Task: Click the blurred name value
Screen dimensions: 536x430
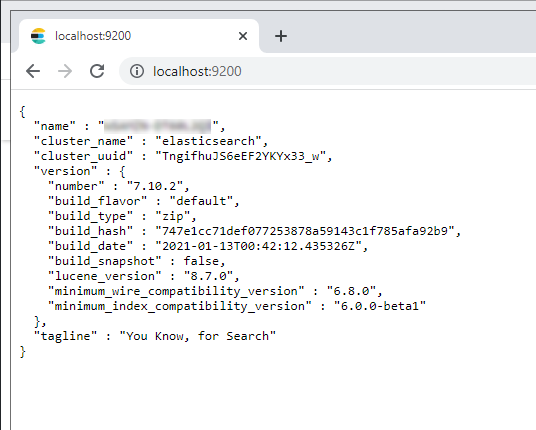Action: tap(158, 126)
